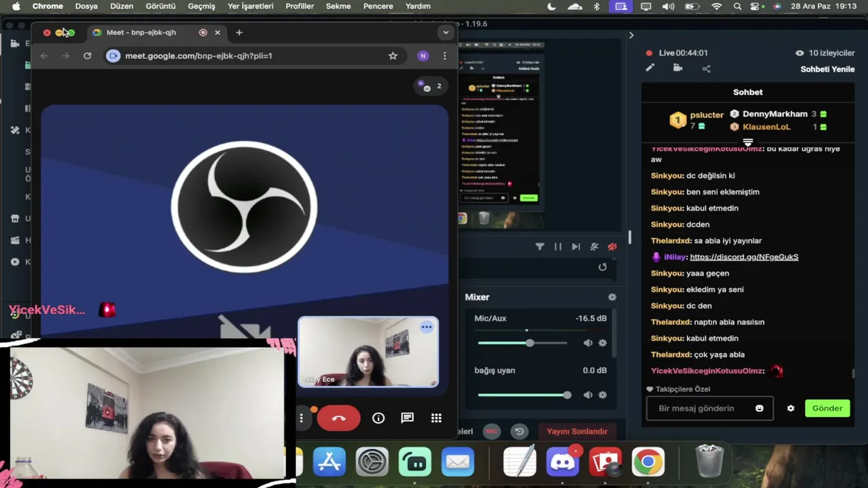Open Chrome three-dot menu
The height and width of the screenshot is (488, 868).
445,56
